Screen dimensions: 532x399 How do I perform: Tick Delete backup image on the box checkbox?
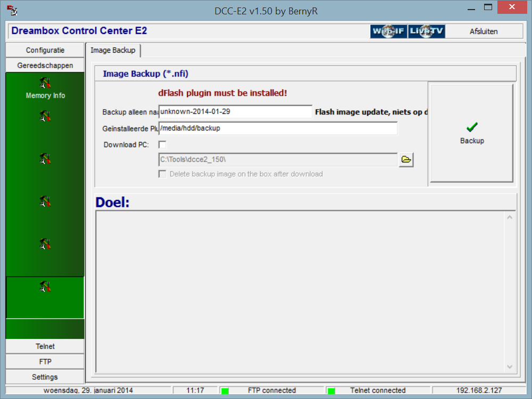tap(162, 174)
